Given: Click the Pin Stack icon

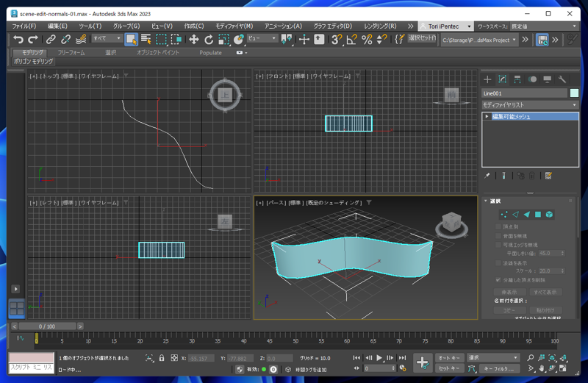Looking at the screenshot, I should (x=487, y=176).
